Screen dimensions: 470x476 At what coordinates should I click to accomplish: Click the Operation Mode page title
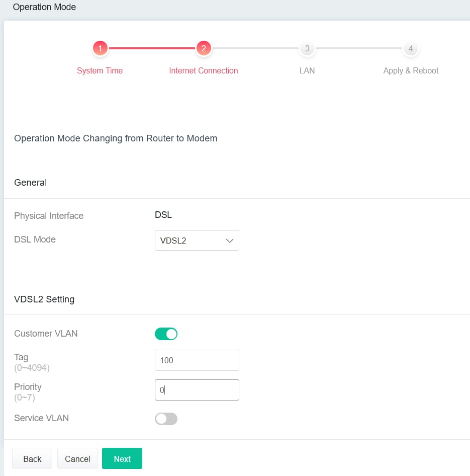[x=44, y=7]
